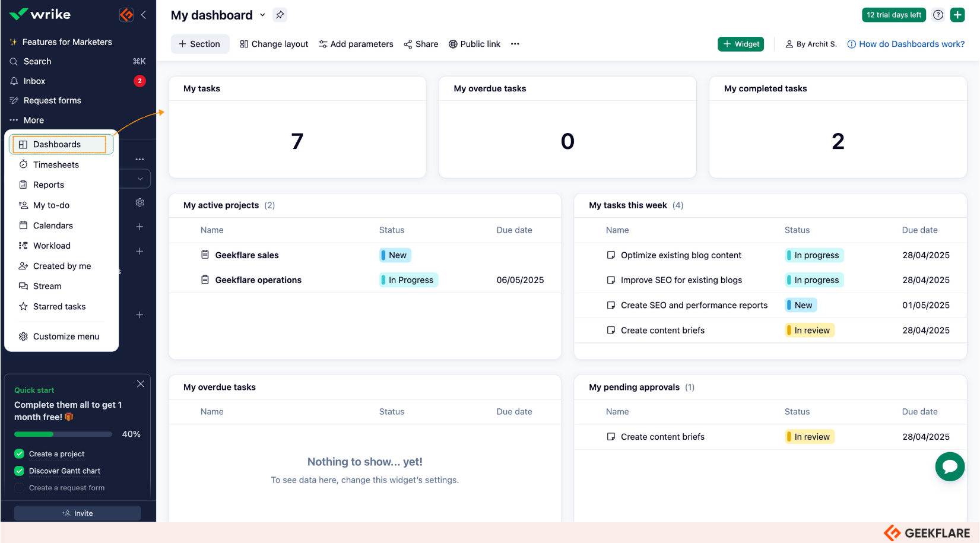Open the My dashboard title dropdown
This screenshot has width=980, height=543.
coord(262,15)
